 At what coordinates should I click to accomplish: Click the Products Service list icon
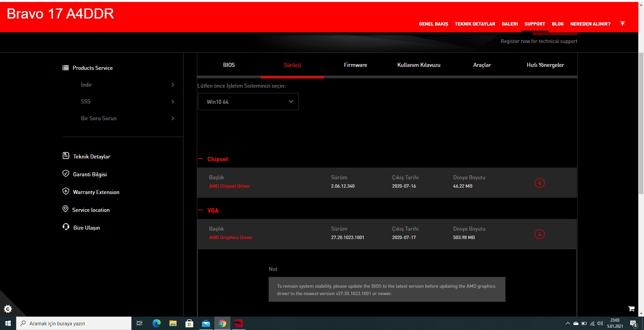(65, 68)
